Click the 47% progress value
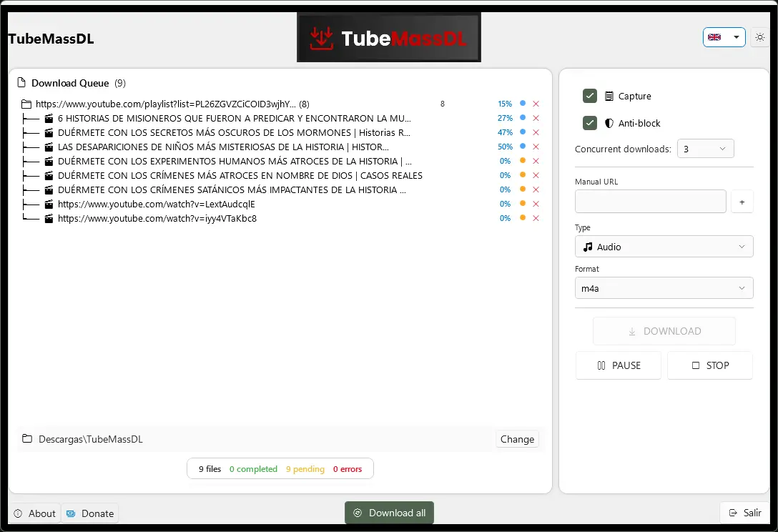Viewport: 778px width, 532px height. [505, 132]
